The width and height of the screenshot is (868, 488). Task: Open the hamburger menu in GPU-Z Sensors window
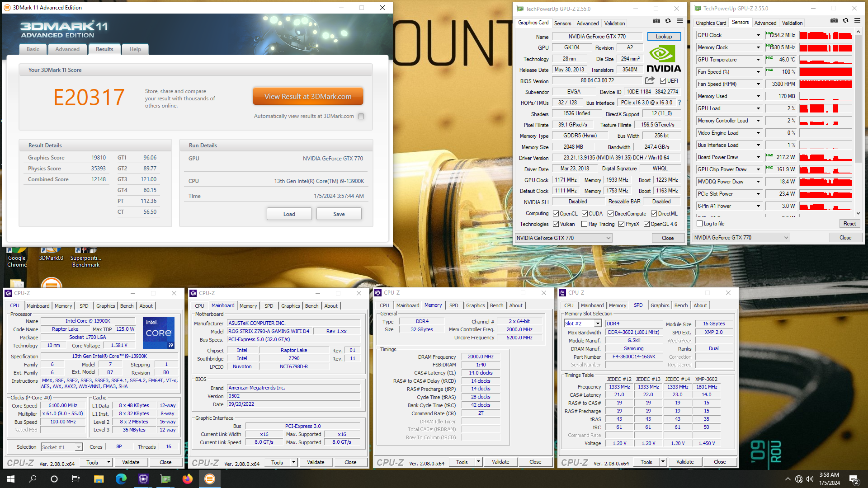point(857,20)
